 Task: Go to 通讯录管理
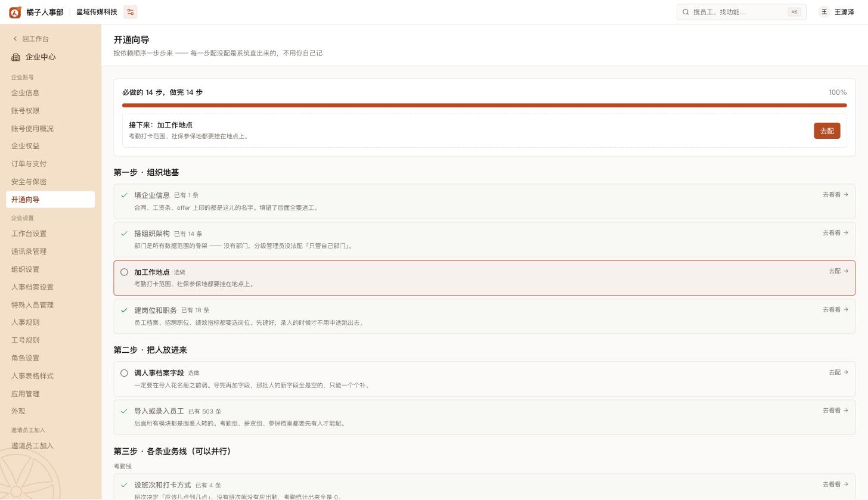point(51,251)
